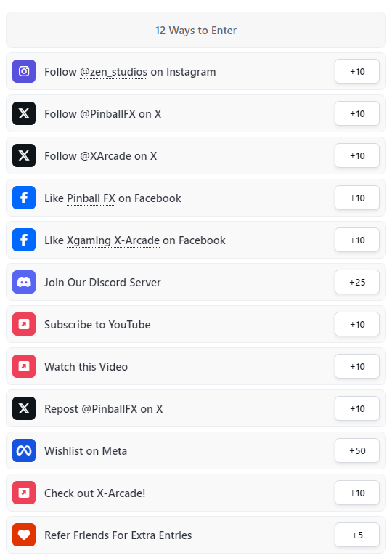Open the Xgaming X-Arcade Facebook link
The width and height of the screenshot is (392, 558).
pyautogui.click(x=113, y=240)
